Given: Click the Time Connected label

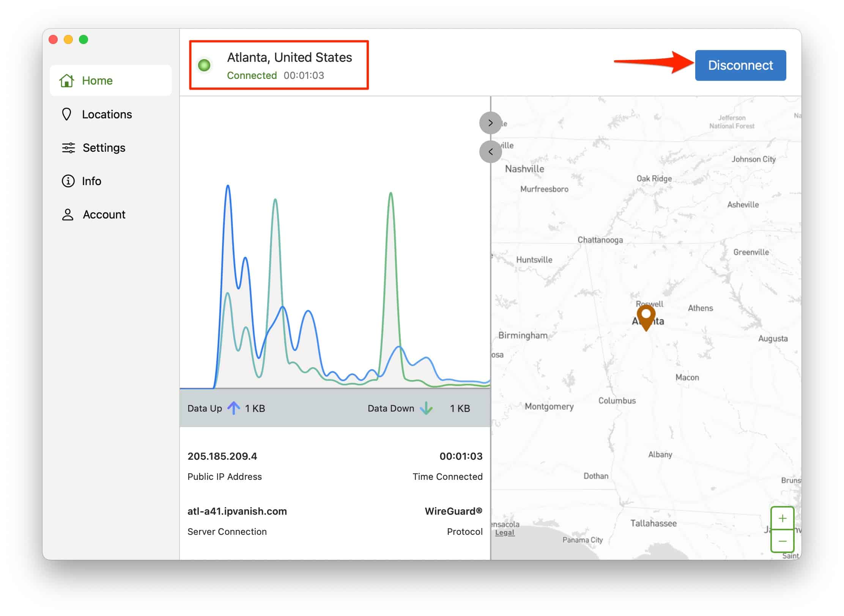Looking at the screenshot, I should [x=448, y=477].
